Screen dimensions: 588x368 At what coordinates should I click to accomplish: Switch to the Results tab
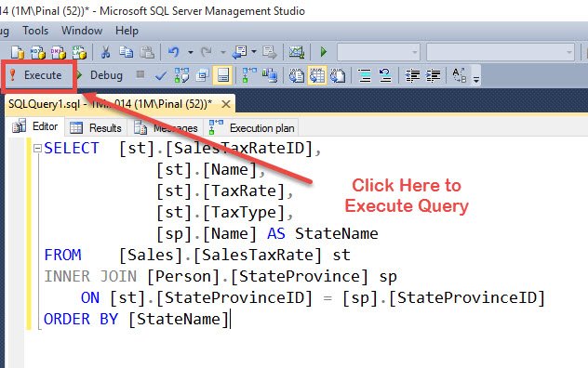tap(96, 127)
